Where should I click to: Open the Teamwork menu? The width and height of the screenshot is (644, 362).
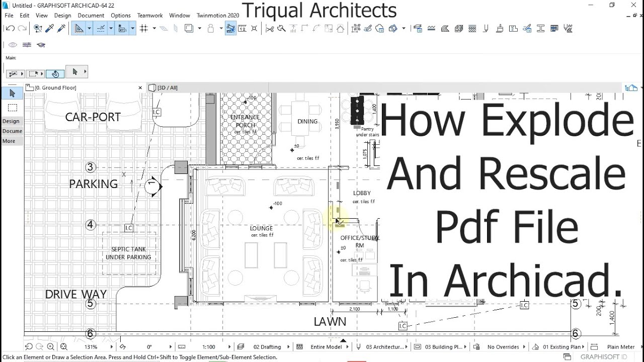click(x=150, y=16)
